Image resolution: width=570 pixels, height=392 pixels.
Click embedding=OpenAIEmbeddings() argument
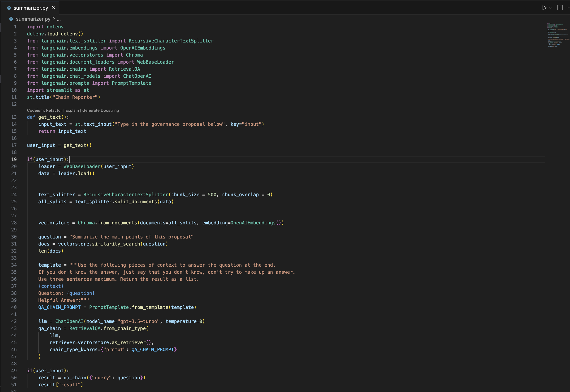[x=242, y=223]
